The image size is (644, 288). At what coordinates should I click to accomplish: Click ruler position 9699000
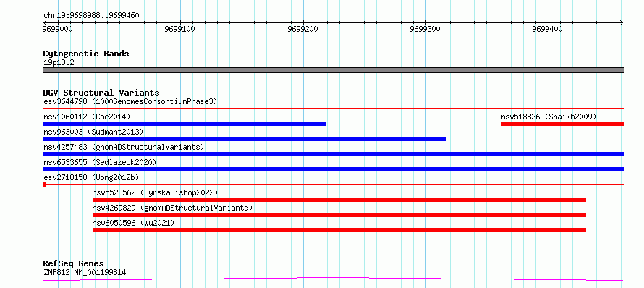click(57, 29)
